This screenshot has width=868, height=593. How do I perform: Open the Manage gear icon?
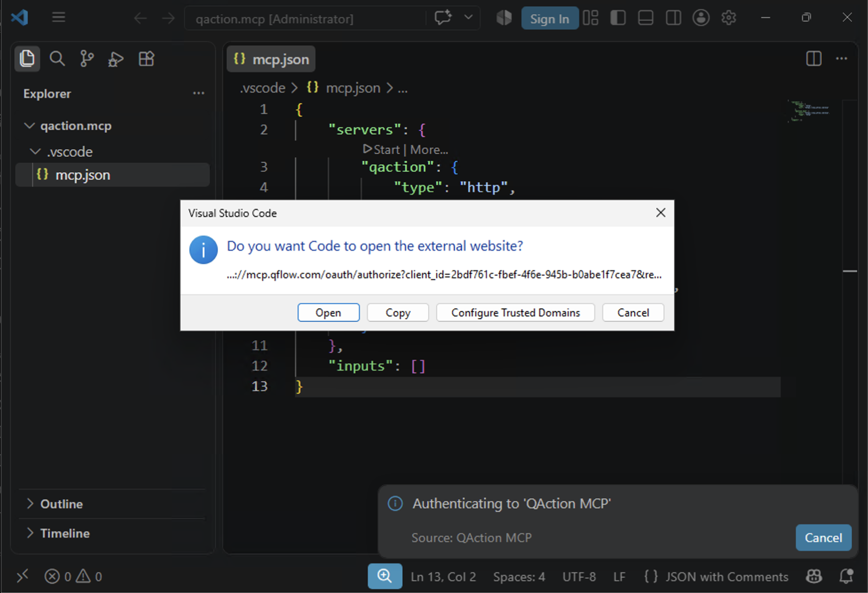(x=728, y=18)
